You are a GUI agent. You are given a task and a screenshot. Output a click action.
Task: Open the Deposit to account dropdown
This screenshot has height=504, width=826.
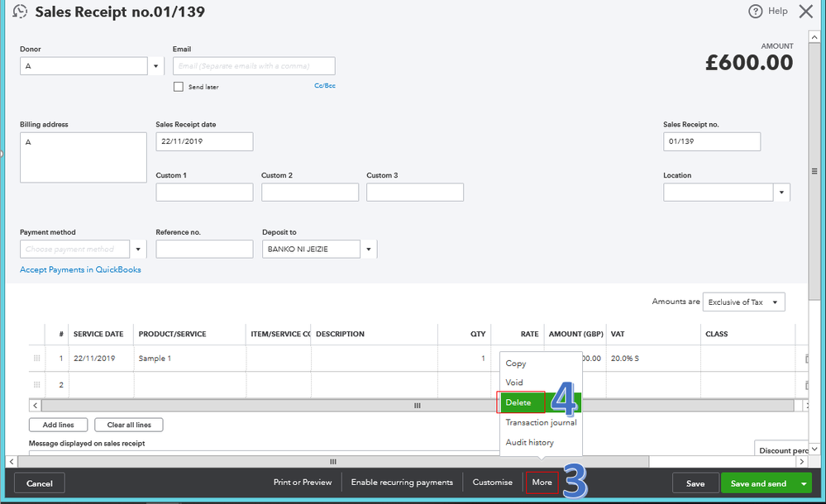tap(369, 249)
